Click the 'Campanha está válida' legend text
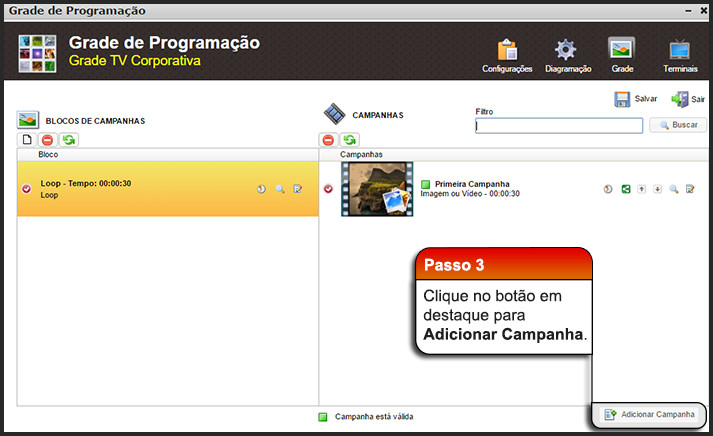 coord(374,416)
